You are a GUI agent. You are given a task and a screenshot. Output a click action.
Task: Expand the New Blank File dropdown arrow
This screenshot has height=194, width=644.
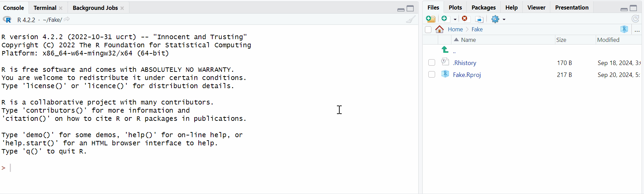tap(455, 19)
